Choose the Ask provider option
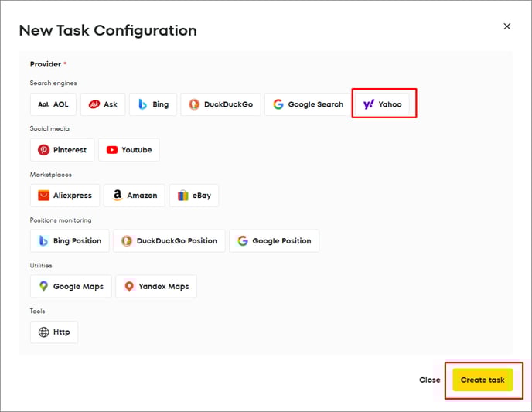 coord(103,104)
